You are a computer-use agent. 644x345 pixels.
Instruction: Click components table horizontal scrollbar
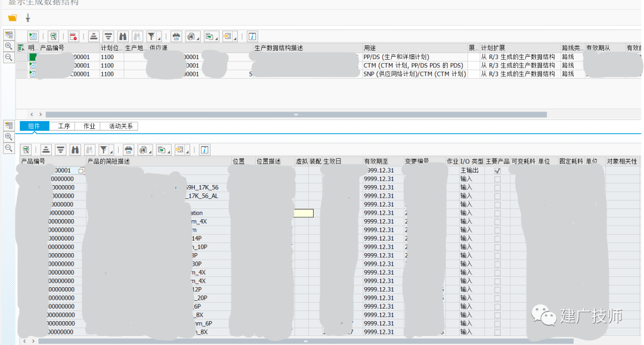(x=305, y=341)
